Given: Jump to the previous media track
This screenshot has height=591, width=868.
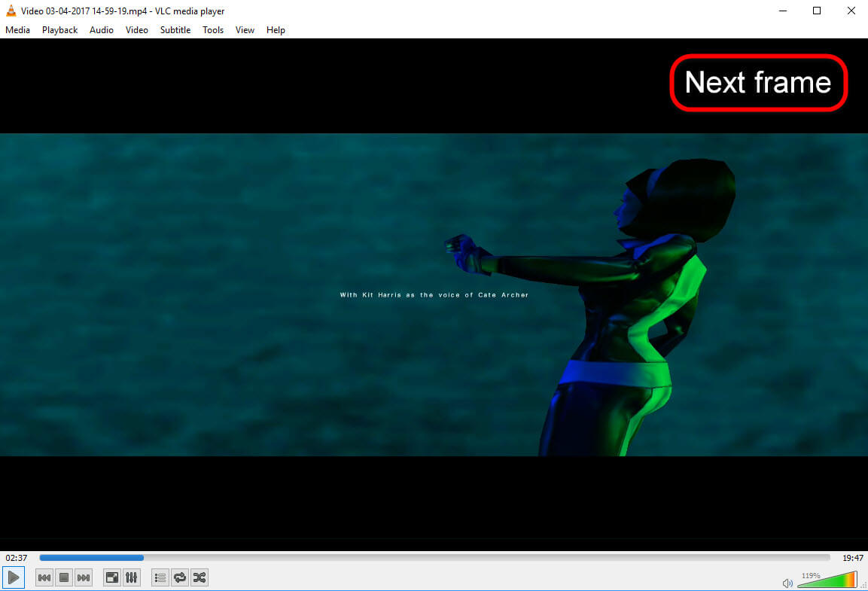Looking at the screenshot, I should tap(44, 577).
